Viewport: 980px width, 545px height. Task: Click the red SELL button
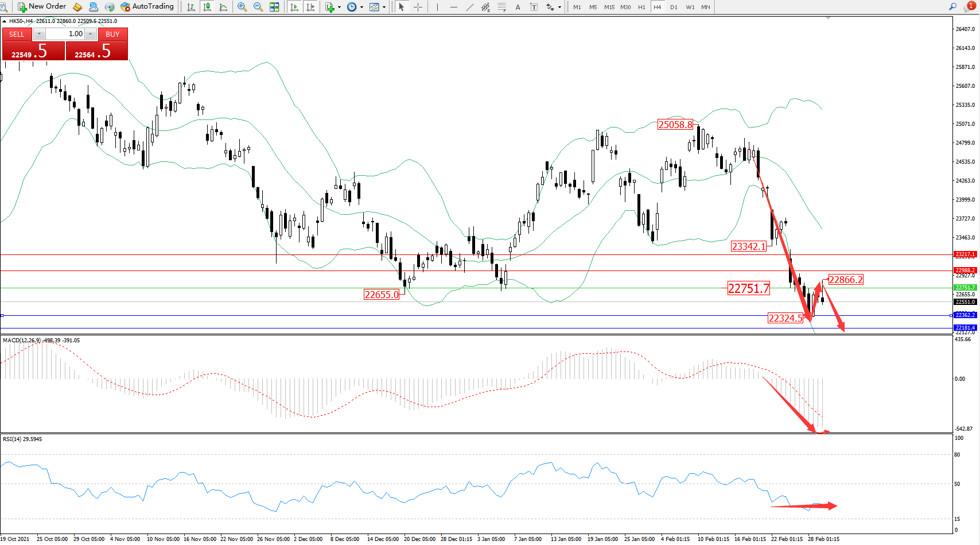17,34
